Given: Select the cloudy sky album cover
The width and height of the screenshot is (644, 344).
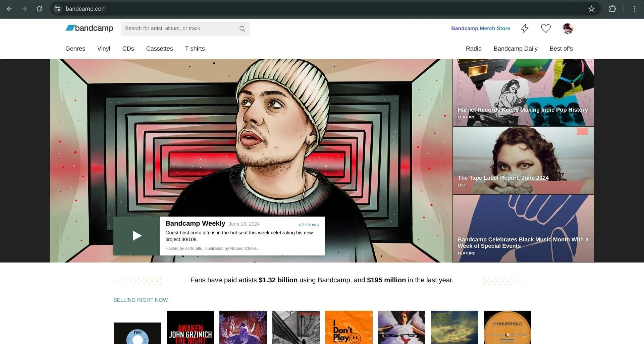Looking at the screenshot, I should coord(454,327).
